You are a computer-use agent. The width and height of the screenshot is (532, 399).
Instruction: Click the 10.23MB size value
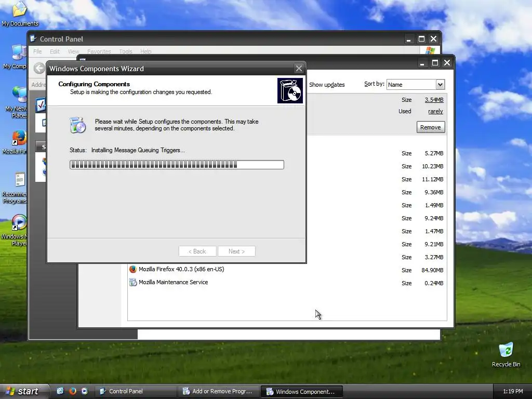[432, 167]
